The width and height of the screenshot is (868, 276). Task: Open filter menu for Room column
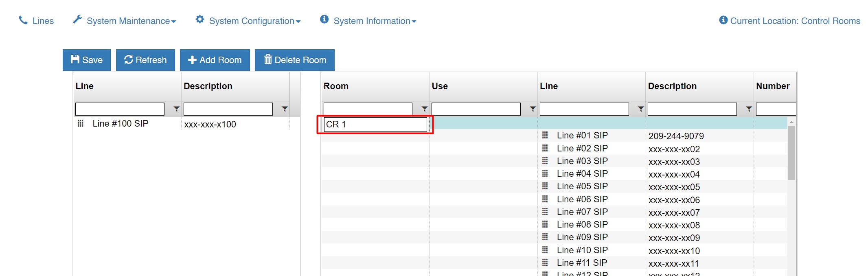click(x=425, y=109)
